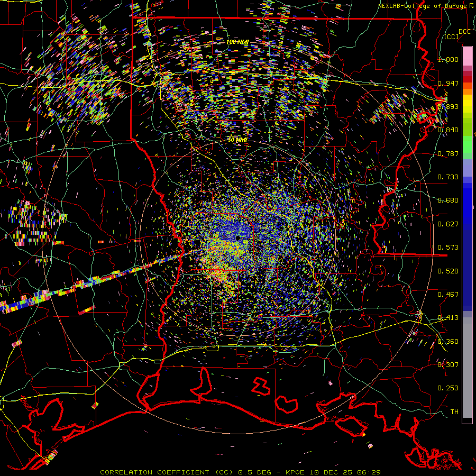Pick the lavender band of the color bar

coord(467,168)
